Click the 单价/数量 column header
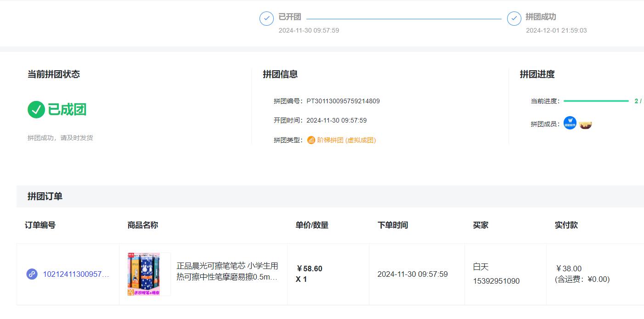 tap(312, 225)
